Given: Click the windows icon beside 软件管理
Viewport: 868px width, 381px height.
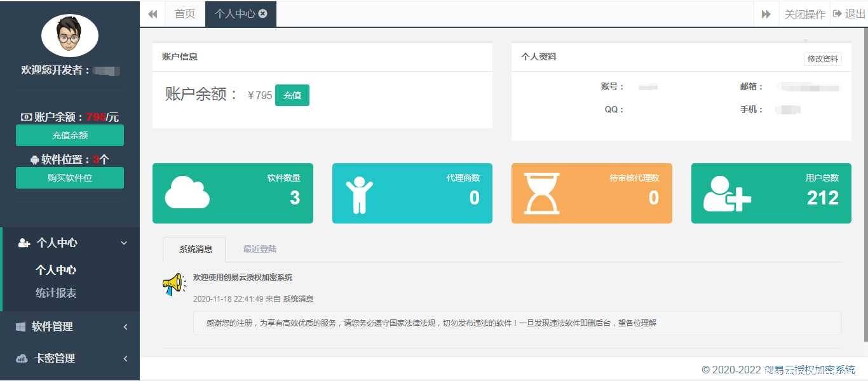Looking at the screenshot, I should pos(21,326).
